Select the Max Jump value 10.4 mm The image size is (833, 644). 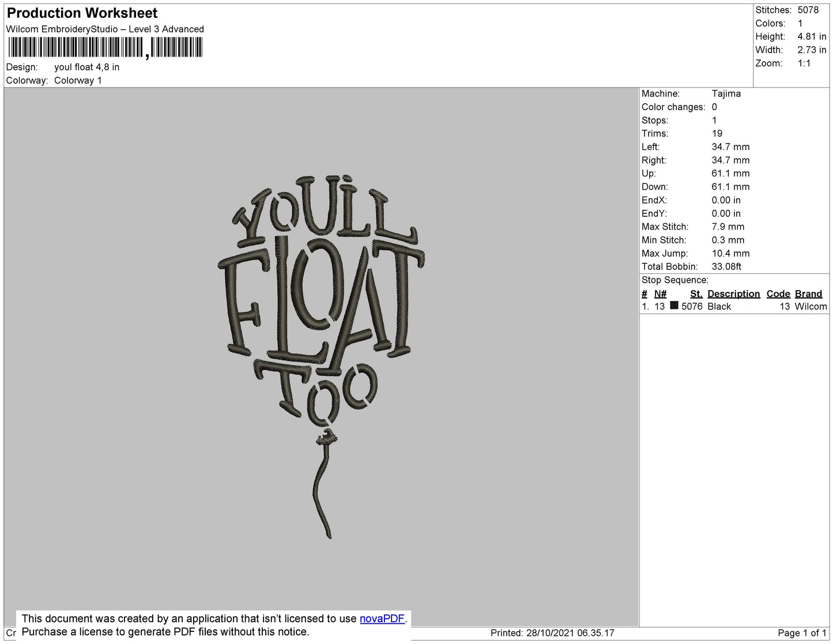[731, 253]
